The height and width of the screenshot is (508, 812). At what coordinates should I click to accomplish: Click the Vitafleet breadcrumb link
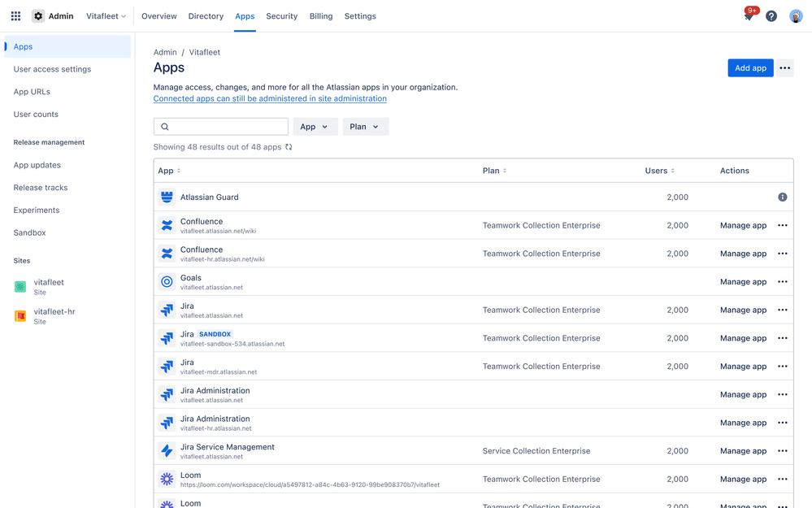coord(205,52)
